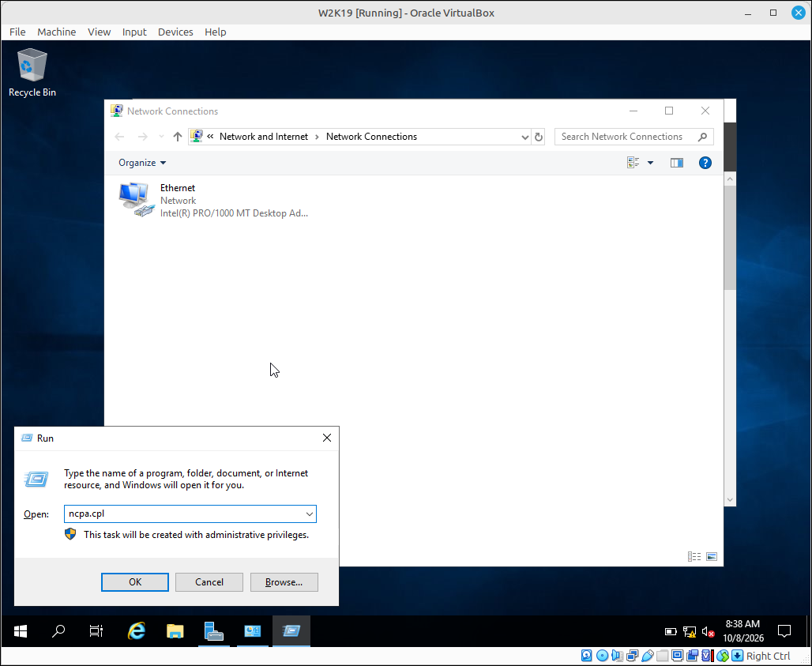Open the VirtualBox Machine menu
This screenshot has width=812, height=666.
(x=56, y=32)
